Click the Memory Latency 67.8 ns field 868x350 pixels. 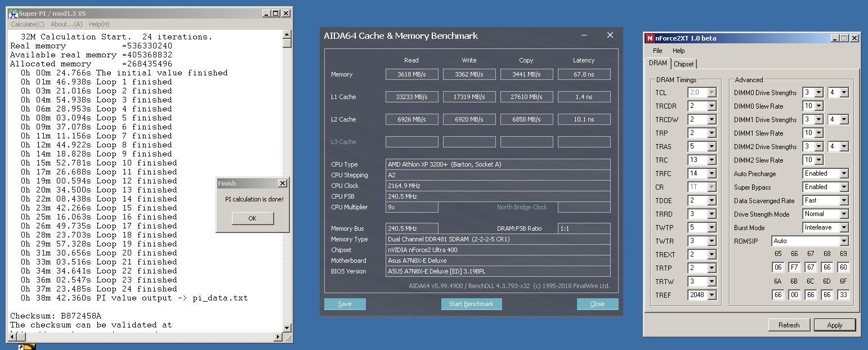point(584,74)
